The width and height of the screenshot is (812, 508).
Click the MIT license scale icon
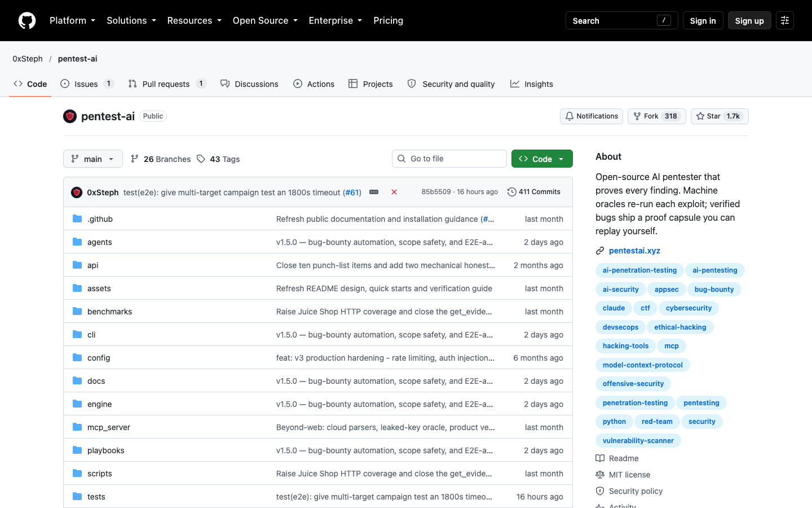point(600,475)
